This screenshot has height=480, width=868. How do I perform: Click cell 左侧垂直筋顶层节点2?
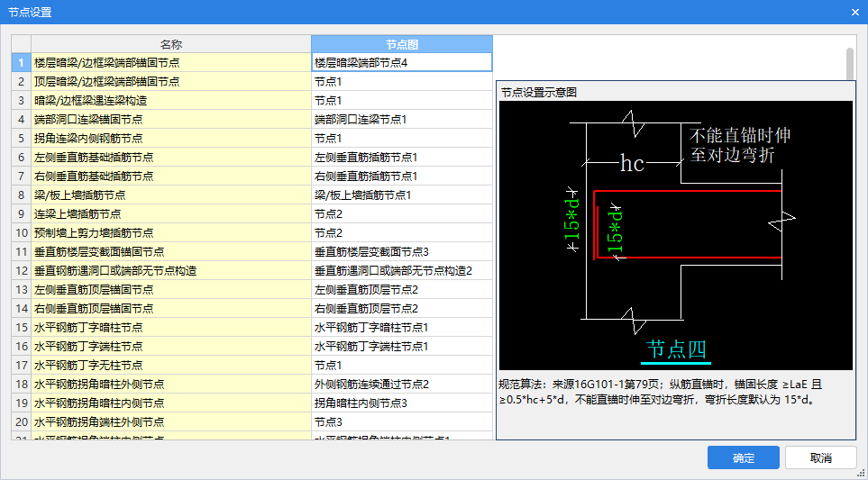[x=402, y=290]
